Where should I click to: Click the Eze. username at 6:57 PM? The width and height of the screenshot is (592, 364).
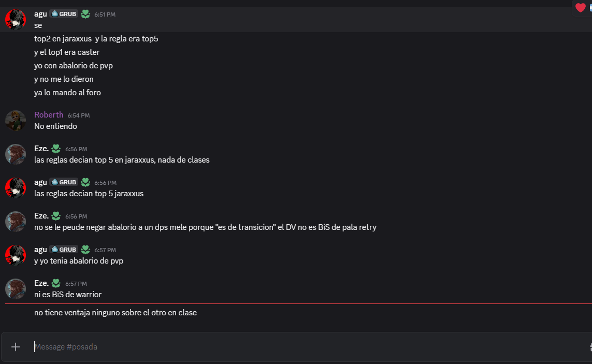coord(41,283)
